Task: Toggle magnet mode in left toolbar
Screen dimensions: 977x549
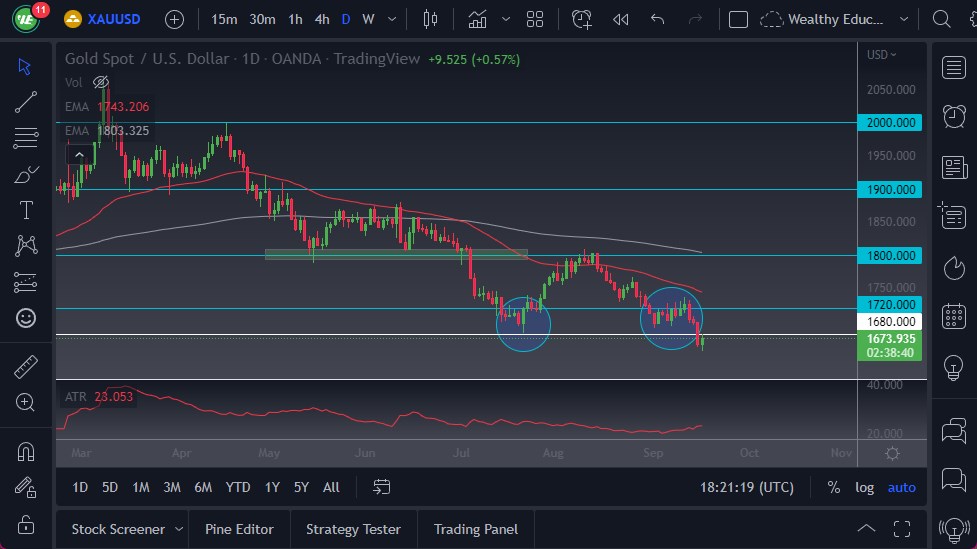Action: [x=26, y=451]
